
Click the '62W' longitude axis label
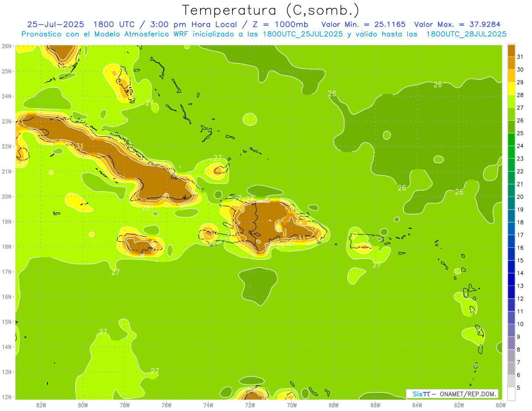pyautogui.click(x=459, y=405)
